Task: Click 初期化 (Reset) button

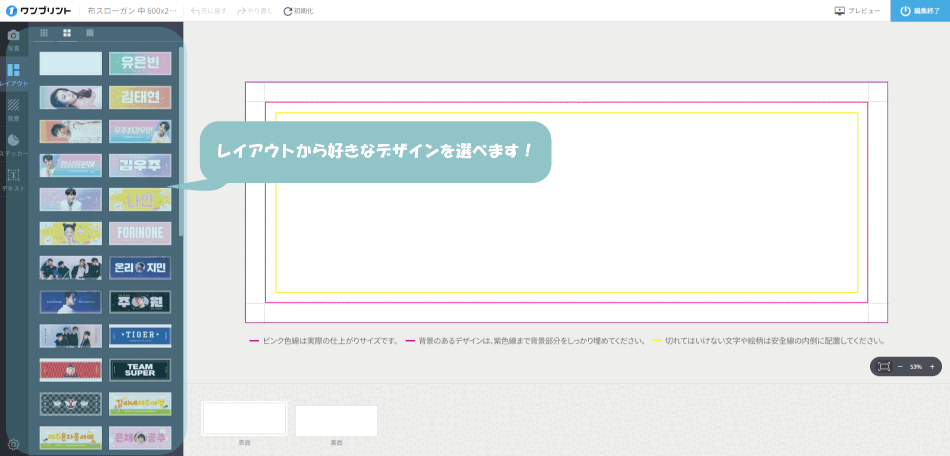Action: pos(298,11)
